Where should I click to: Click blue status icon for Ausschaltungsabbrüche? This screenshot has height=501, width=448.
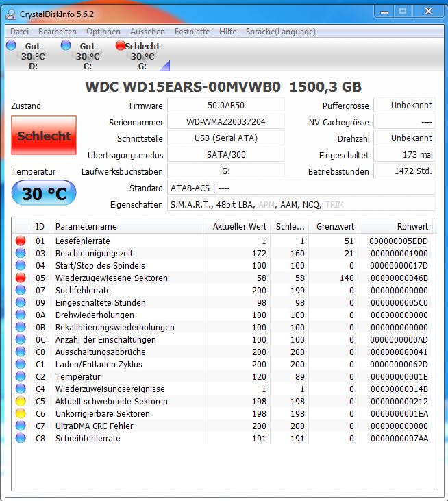(x=21, y=352)
